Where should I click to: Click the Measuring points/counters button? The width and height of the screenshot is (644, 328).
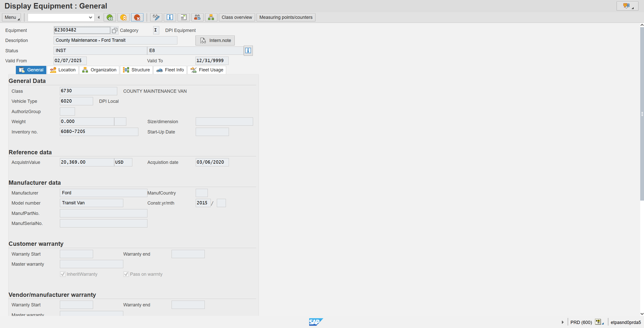(x=286, y=17)
